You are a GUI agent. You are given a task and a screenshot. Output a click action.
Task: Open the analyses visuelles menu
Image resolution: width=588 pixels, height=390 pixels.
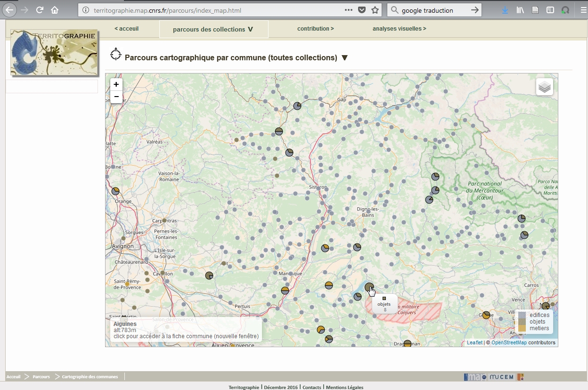(399, 29)
